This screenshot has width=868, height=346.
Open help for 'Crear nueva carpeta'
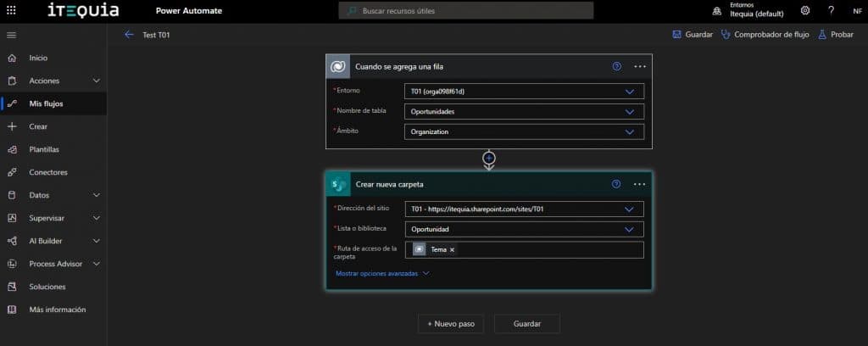(616, 184)
